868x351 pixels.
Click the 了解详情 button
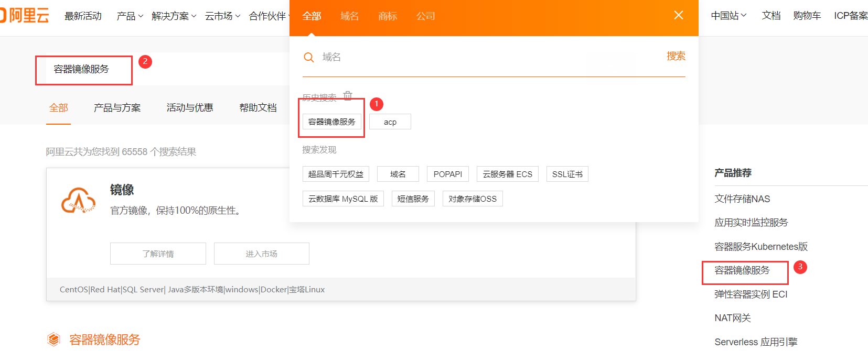tap(158, 254)
